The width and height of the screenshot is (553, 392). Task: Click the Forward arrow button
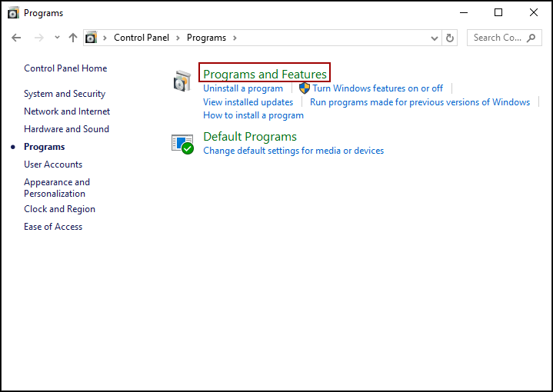[38, 38]
